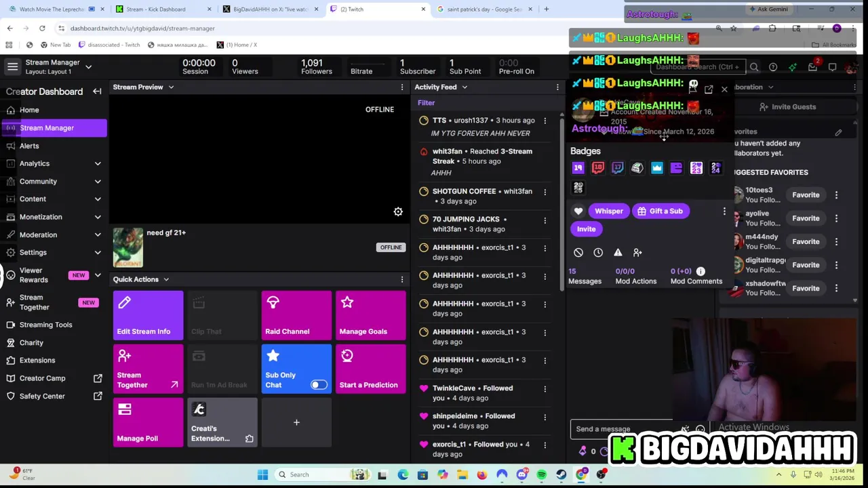Screen dimensions: 868x488
Task: Click the browser address bar URL
Action: (142, 28)
